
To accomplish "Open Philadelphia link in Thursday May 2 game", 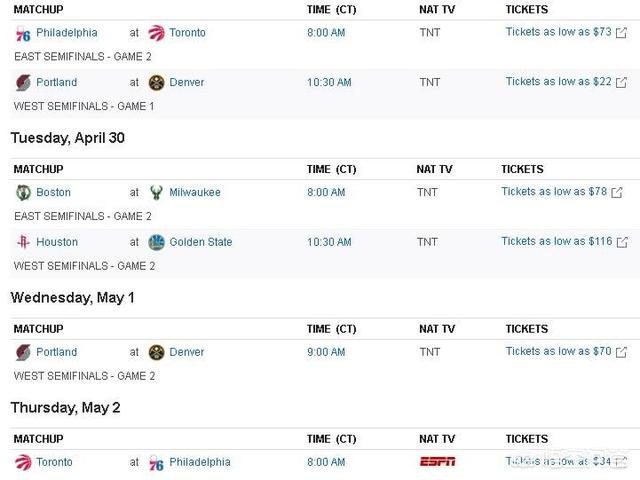I will [x=200, y=462].
